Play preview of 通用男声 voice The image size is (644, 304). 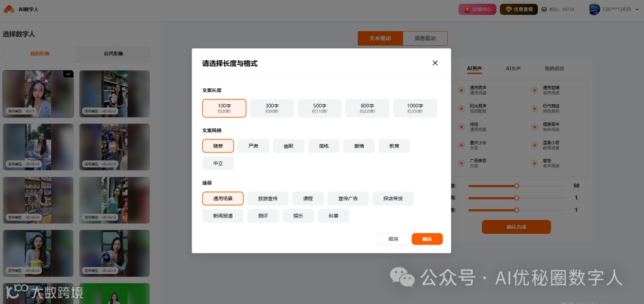[x=461, y=90]
